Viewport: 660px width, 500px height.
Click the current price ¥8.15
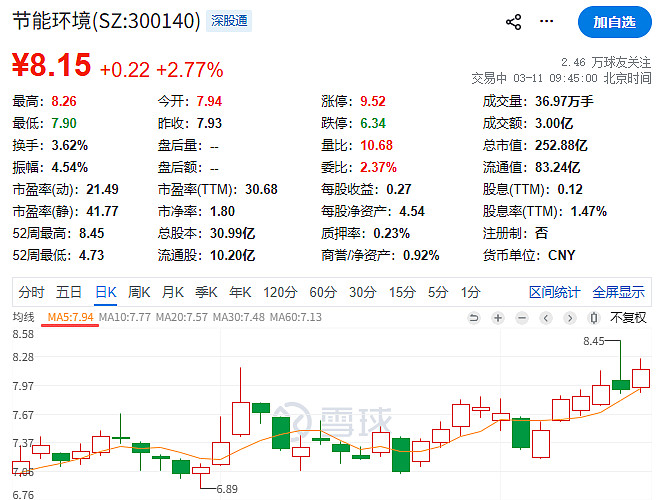click(51, 65)
